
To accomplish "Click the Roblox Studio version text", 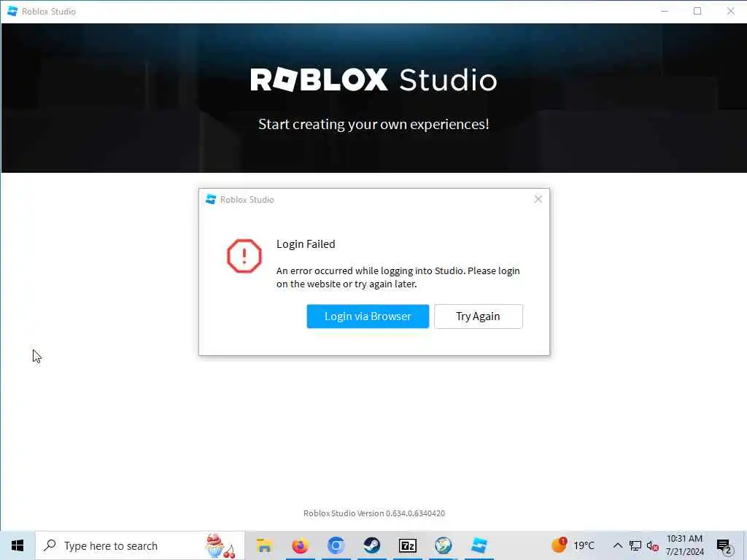I will click(374, 513).
